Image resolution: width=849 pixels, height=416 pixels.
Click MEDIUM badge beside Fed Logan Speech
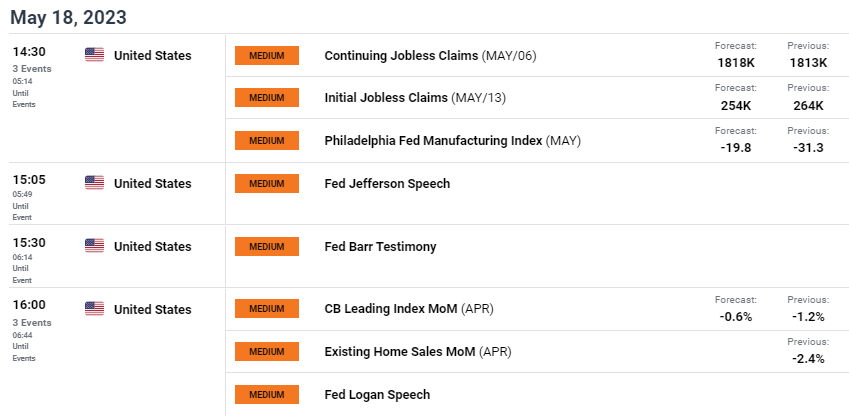click(x=267, y=394)
